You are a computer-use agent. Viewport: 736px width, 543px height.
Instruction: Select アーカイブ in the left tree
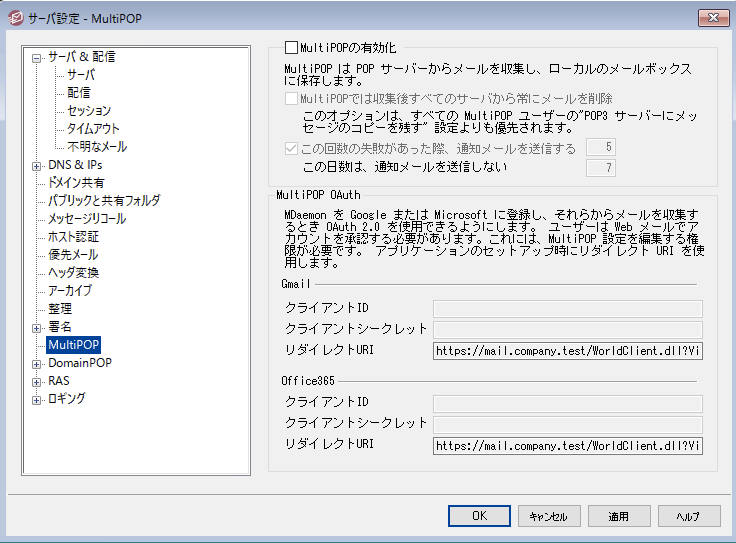point(70,291)
